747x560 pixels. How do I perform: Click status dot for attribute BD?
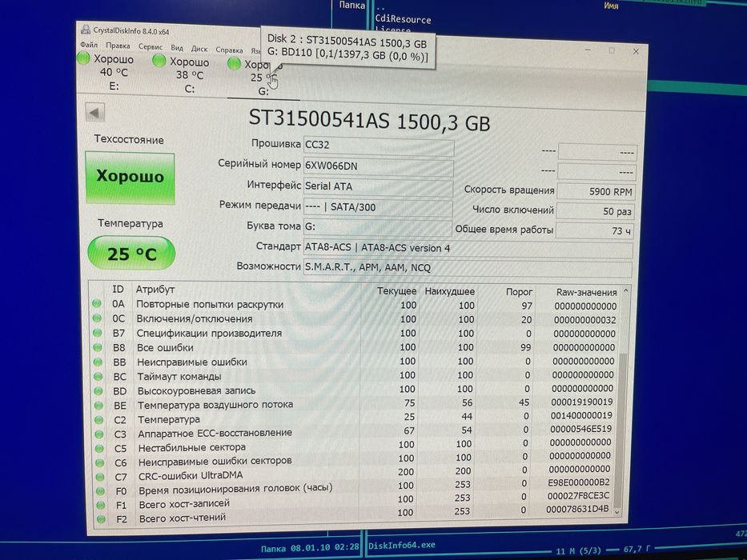(x=98, y=391)
